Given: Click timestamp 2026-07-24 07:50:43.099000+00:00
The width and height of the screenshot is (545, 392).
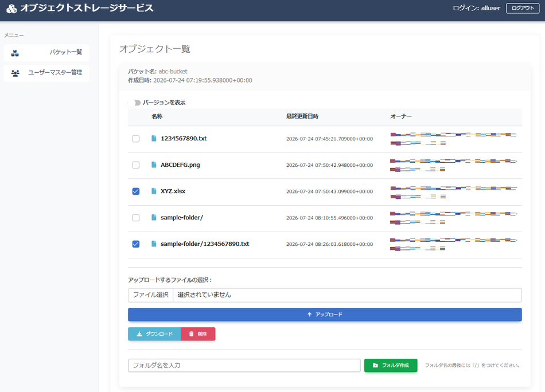Looking at the screenshot, I should [x=329, y=191].
